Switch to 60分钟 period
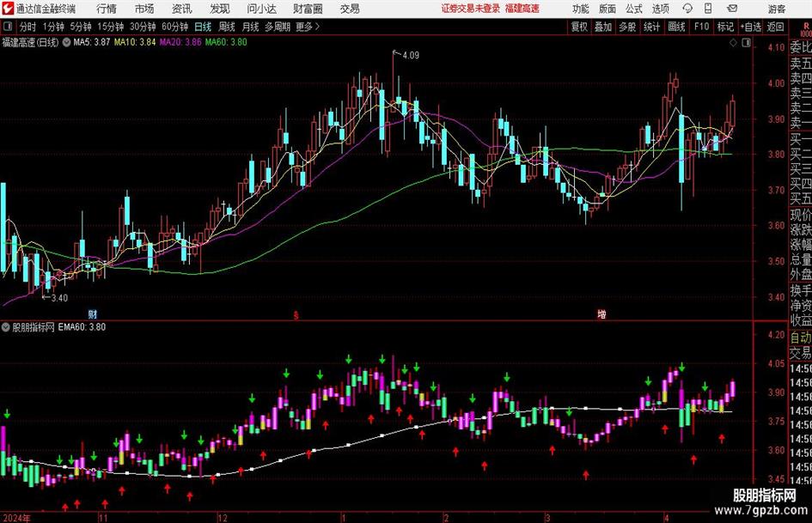The image size is (812, 523). [174, 27]
